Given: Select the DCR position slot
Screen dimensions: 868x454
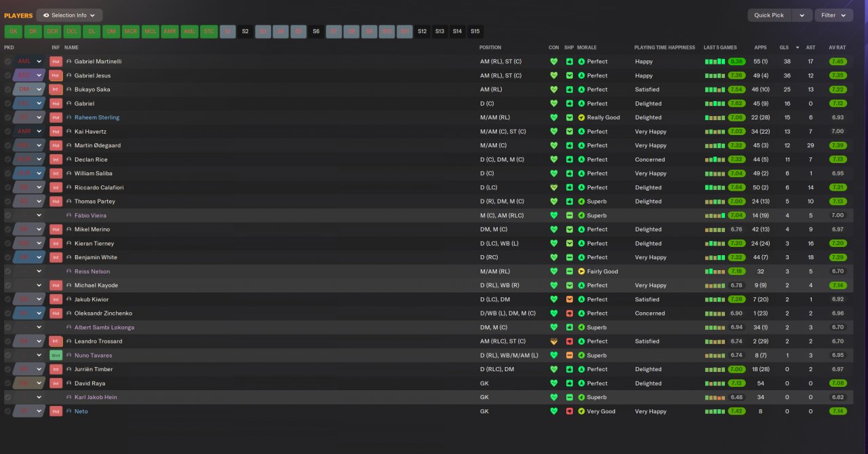Looking at the screenshot, I should click(x=52, y=31).
